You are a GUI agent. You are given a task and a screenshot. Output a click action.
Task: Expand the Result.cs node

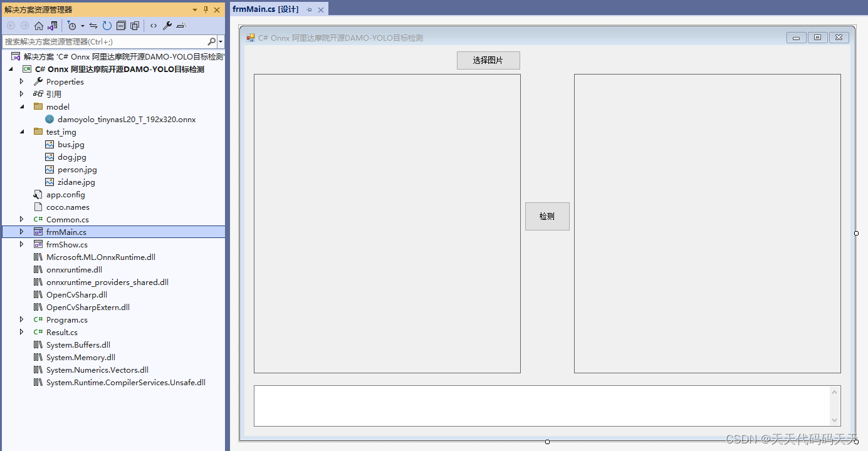coord(21,332)
